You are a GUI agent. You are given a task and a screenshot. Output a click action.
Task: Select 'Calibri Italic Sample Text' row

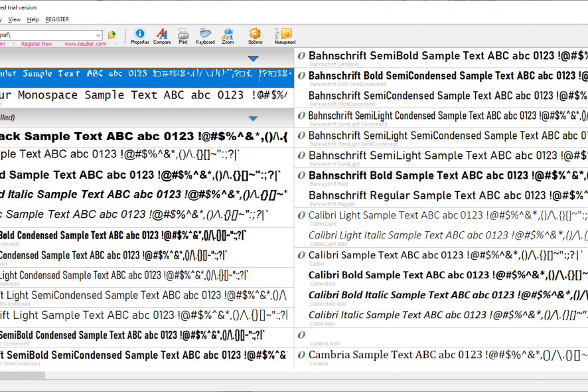(x=441, y=316)
